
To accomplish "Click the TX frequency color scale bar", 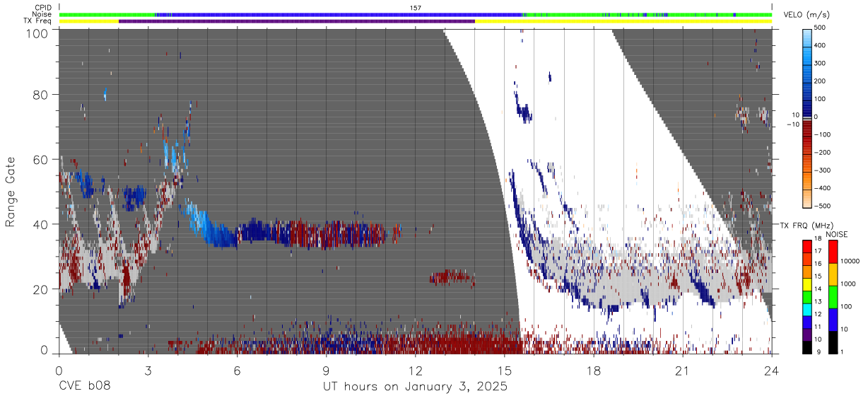I will click(807, 297).
